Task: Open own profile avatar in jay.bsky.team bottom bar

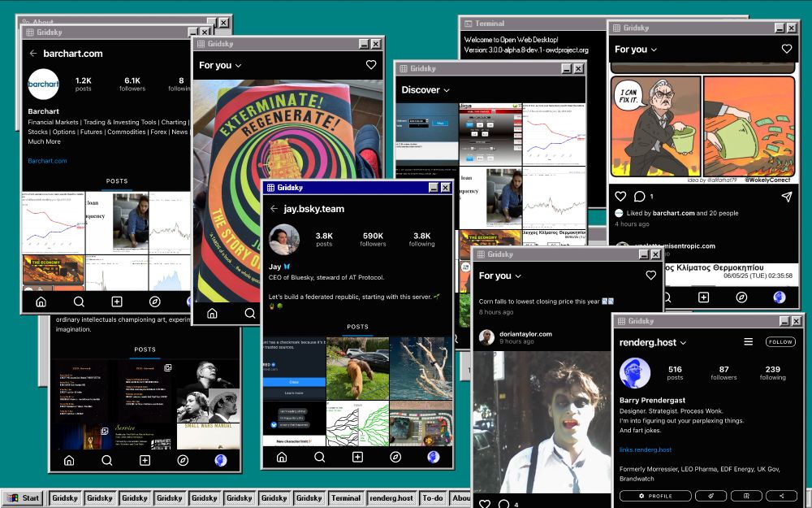Action: point(434,457)
